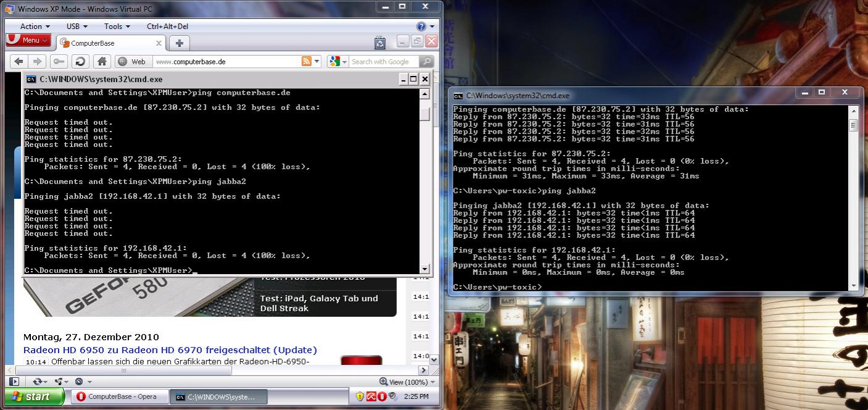Click Opera page vertical scroll down arrow
The image size is (868, 410).
[x=433, y=359]
